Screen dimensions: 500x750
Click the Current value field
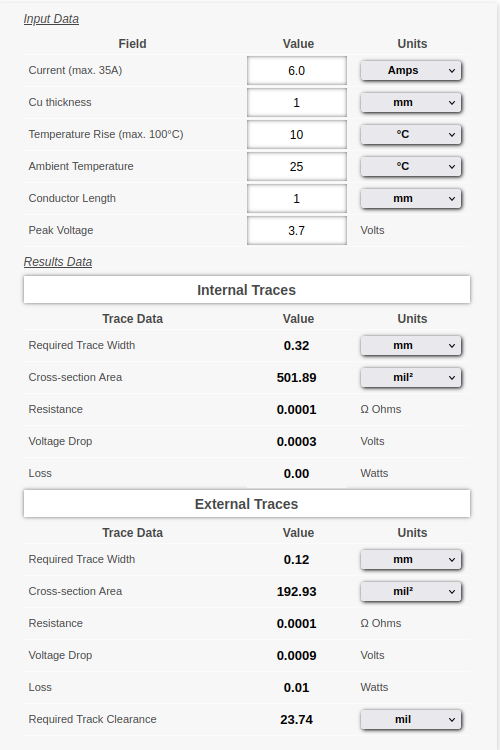(x=297, y=70)
